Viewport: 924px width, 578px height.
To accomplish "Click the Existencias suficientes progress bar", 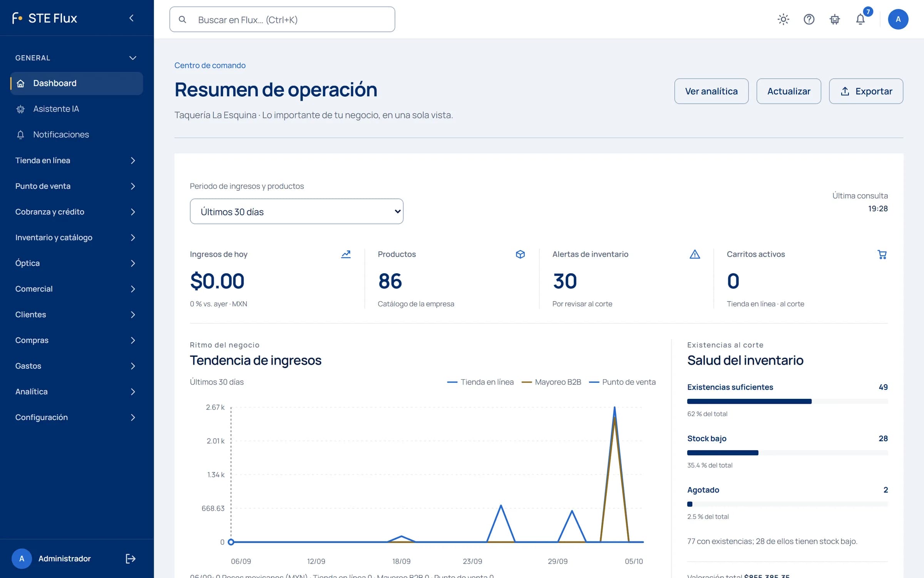I will [x=787, y=401].
